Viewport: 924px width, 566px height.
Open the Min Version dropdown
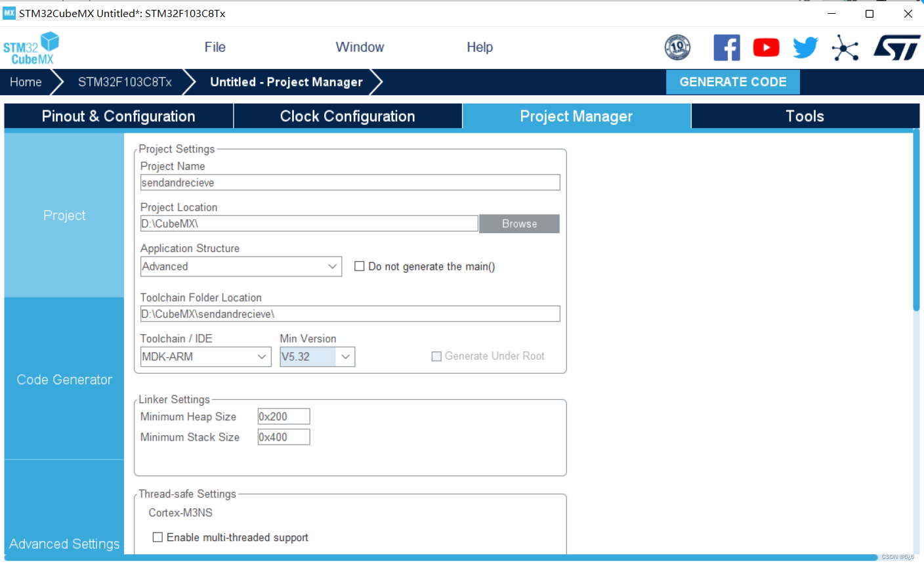click(318, 357)
